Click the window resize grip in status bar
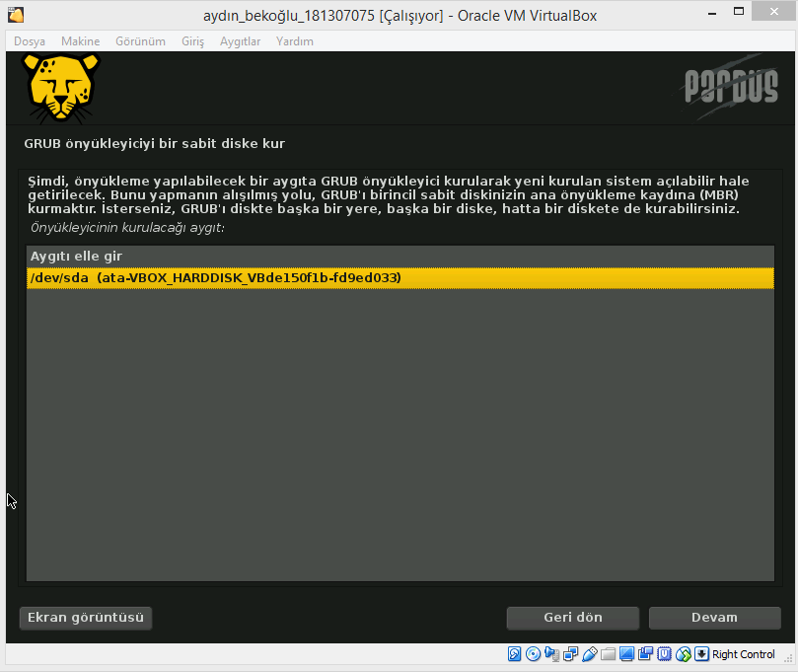Image resolution: width=798 pixels, height=672 pixels. [788, 657]
